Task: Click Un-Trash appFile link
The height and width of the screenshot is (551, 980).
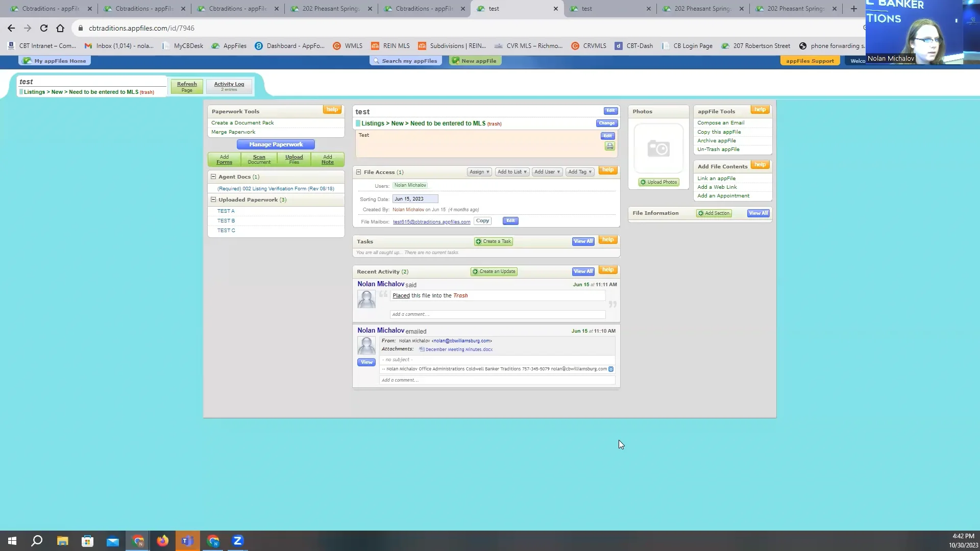Action: click(x=718, y=149)
